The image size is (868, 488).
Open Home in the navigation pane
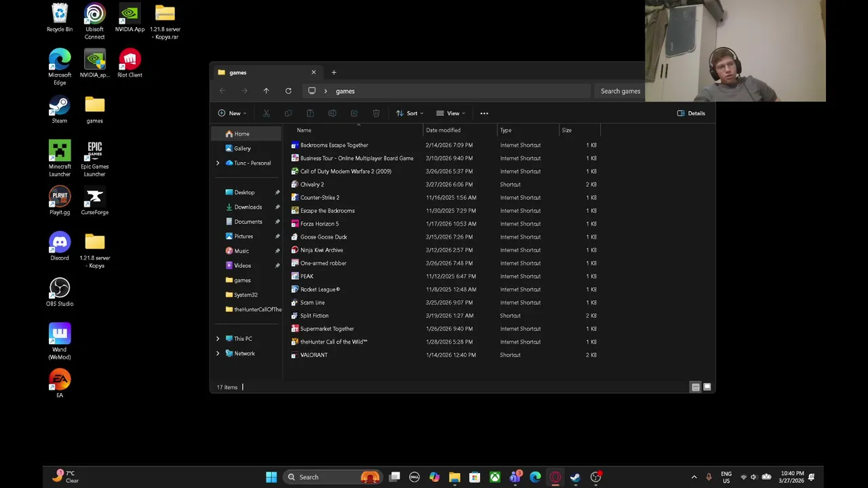pos(246,134)
